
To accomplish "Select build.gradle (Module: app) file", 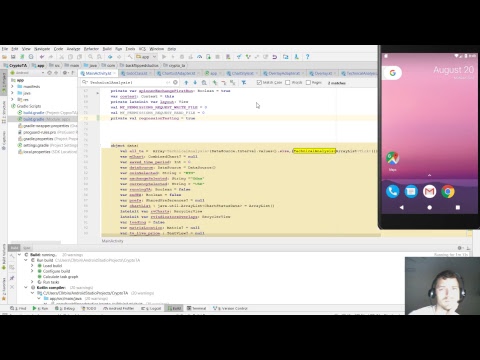I will 44,119.
